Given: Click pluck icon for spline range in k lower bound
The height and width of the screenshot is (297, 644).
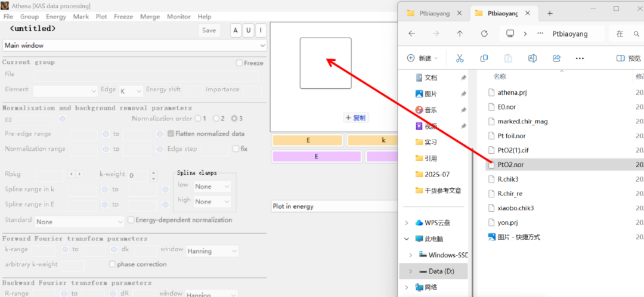Looking at the screenshot, I should click(105, 190).
